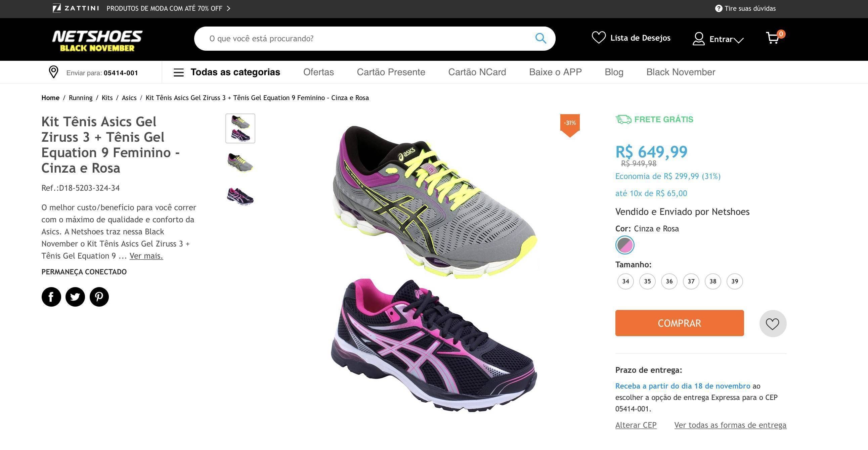Image resolution: width=868 pixels, height=450 pixels.
Task: Select the gray Gel Ziruss thumbnail
Action: click(x=240, y=163)
